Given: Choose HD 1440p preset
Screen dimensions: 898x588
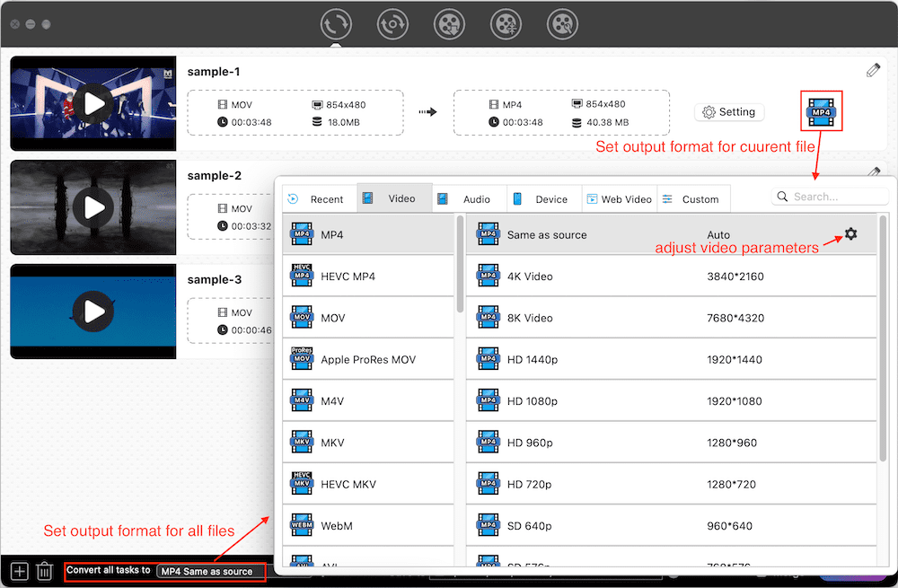Looking at the screenshot, I should tap(671, 359).
